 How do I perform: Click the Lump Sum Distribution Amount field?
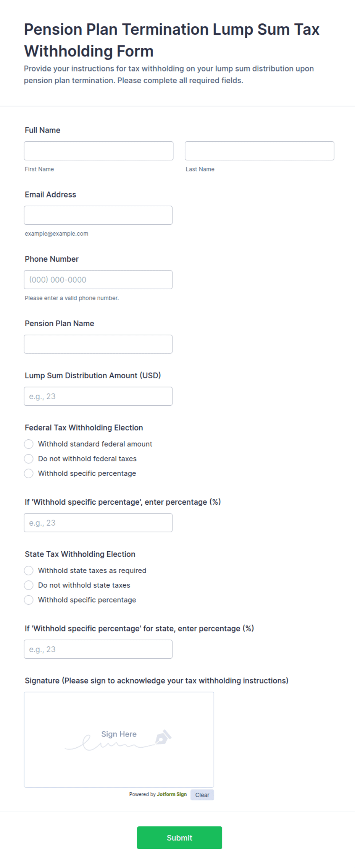(x=98, y=396)
